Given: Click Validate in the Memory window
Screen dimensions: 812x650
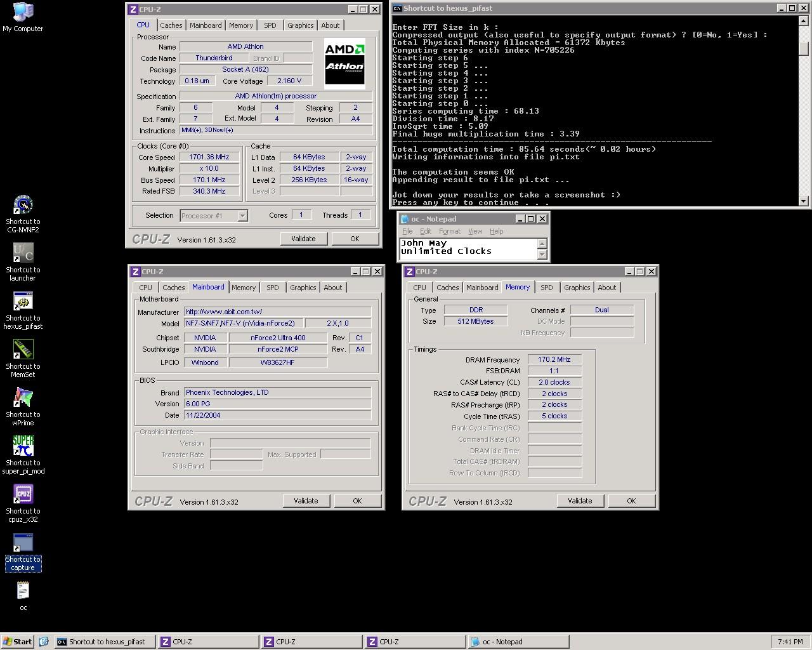Looking at the screenshot, I should (580, 501).
